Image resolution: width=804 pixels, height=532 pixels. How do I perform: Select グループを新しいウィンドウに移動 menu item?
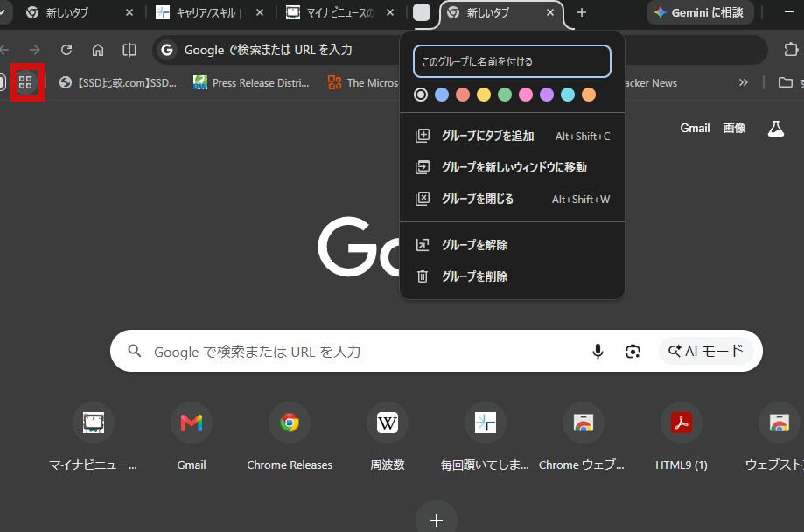512,167
